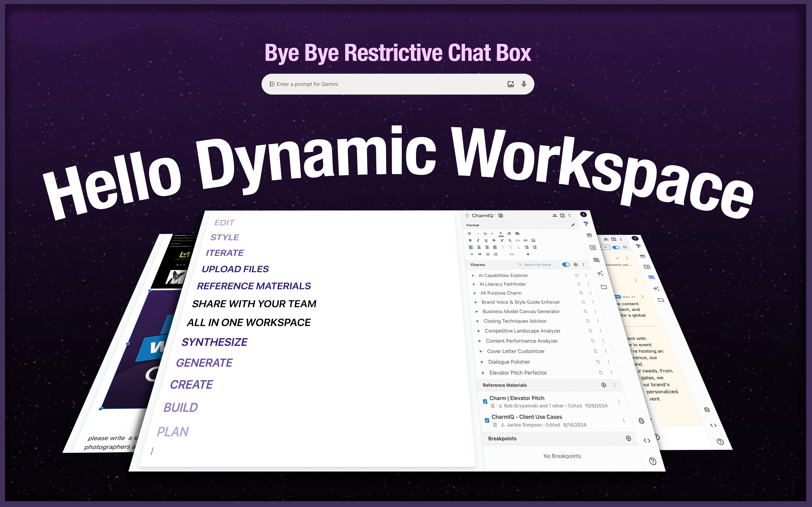The height and width of the screenshot is (507, 812).
Task: Expand the AI Capabilities Explorer charm
Action: coord(473,276)
